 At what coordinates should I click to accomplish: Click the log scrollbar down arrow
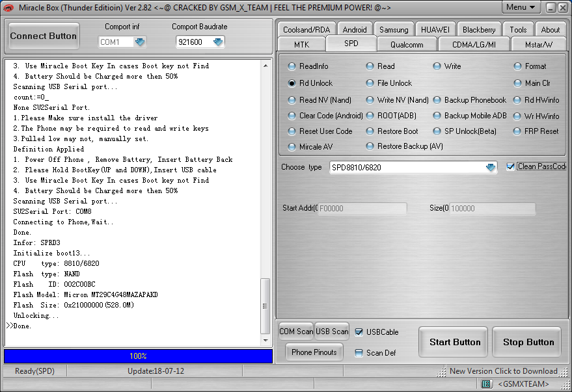266,340
